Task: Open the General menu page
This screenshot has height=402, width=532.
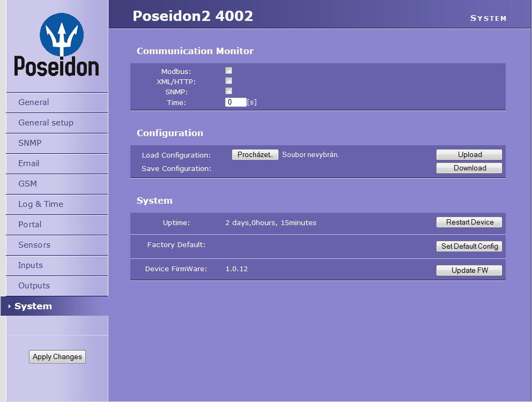Action: point(57,102)
